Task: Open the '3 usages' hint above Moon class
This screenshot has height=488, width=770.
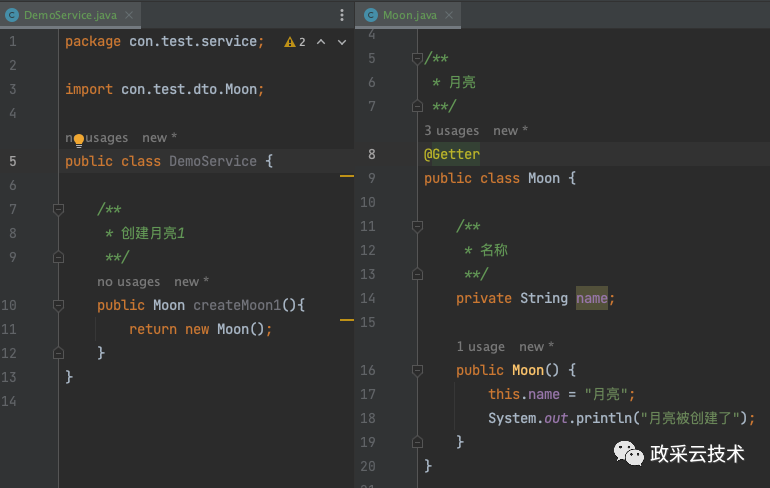Action: tap(451, 131)
